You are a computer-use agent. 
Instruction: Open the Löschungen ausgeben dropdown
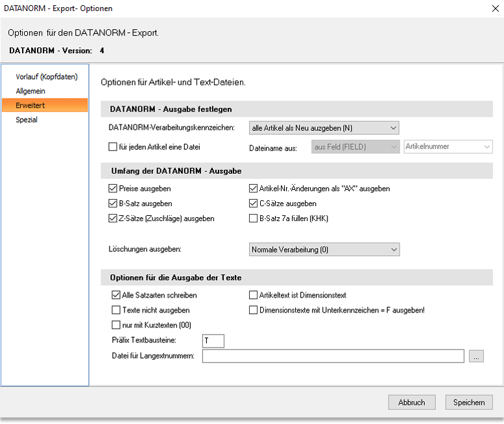tap(324, 250)
